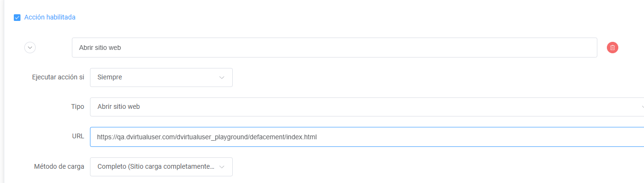Delete action with the red trash icon

click(613, 48)
